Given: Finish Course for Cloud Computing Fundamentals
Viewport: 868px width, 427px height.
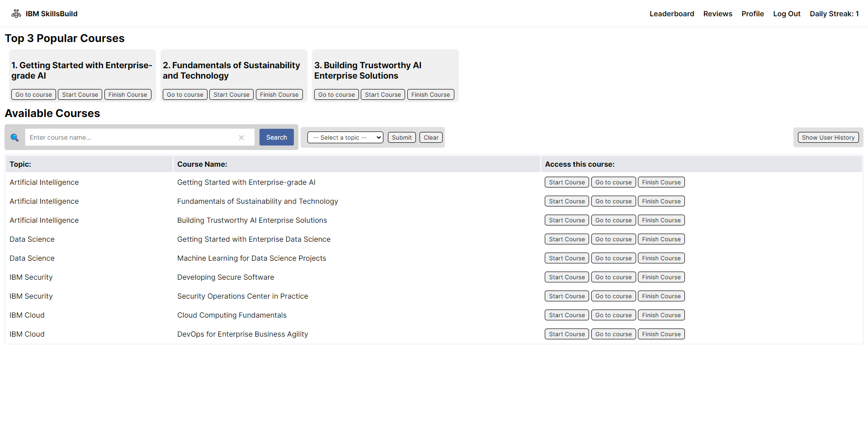Looking at the screenshot, I should pyautogui.click(x=661, y=315).
